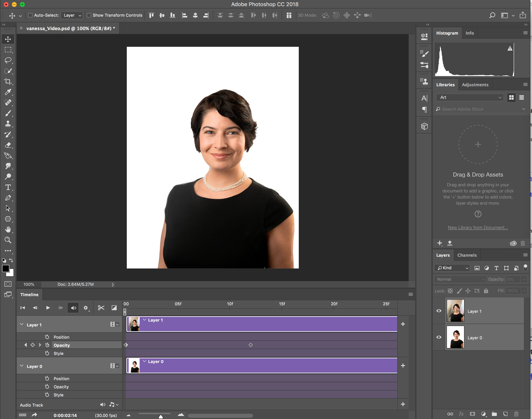Check Show Transform Controls
The height and width of the screenshot is (419, 532).
point(89,15)
